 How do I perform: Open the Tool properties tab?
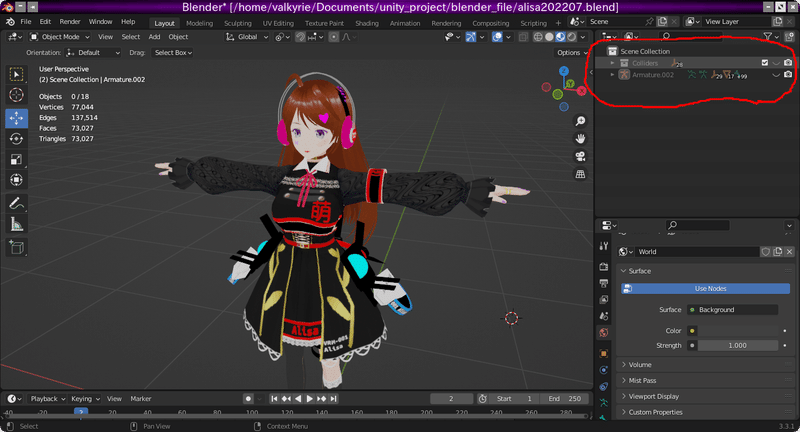pyautogui.click(x=604, y=246)
